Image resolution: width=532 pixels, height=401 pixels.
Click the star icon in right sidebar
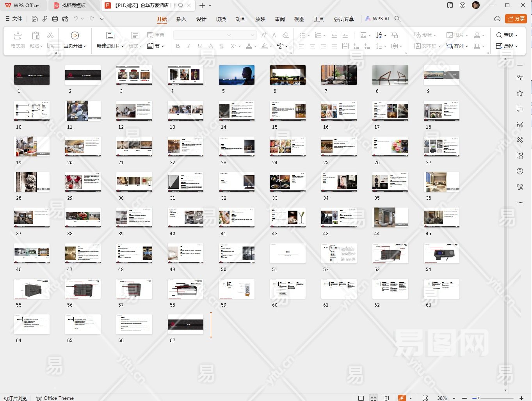click(x=520, y=93)
